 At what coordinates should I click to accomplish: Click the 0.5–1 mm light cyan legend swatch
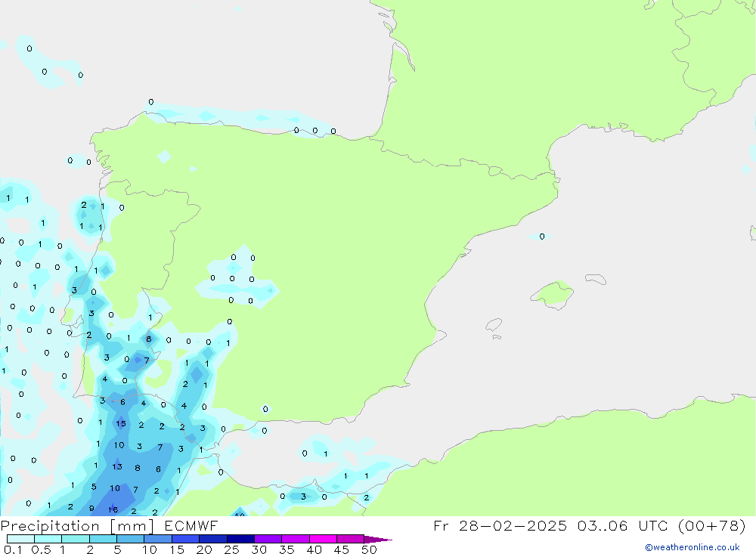(48, 539)
